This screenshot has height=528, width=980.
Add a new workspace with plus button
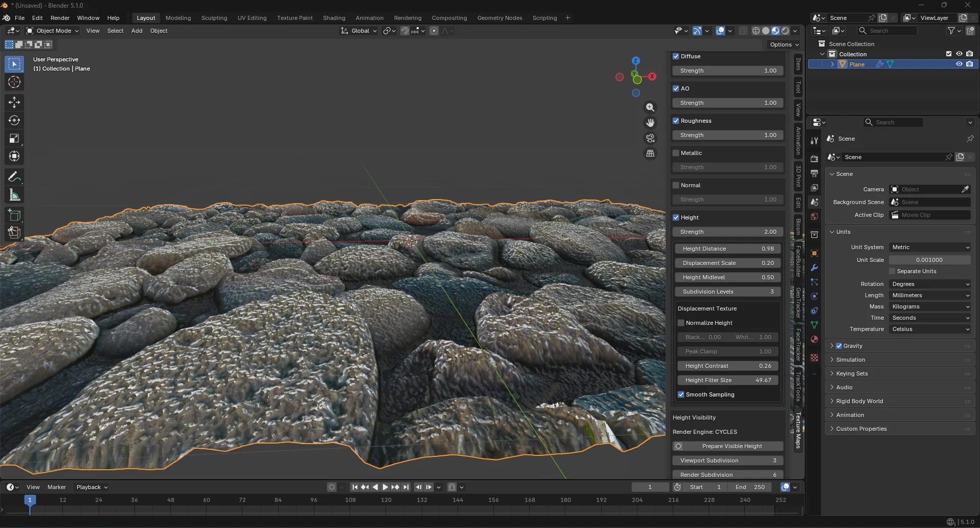point(567,18)
